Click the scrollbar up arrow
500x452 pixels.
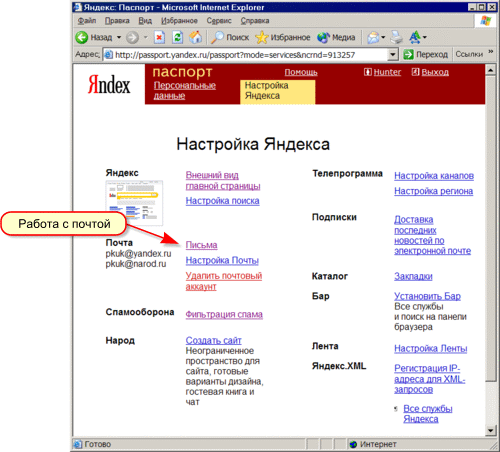click(490, 70)
